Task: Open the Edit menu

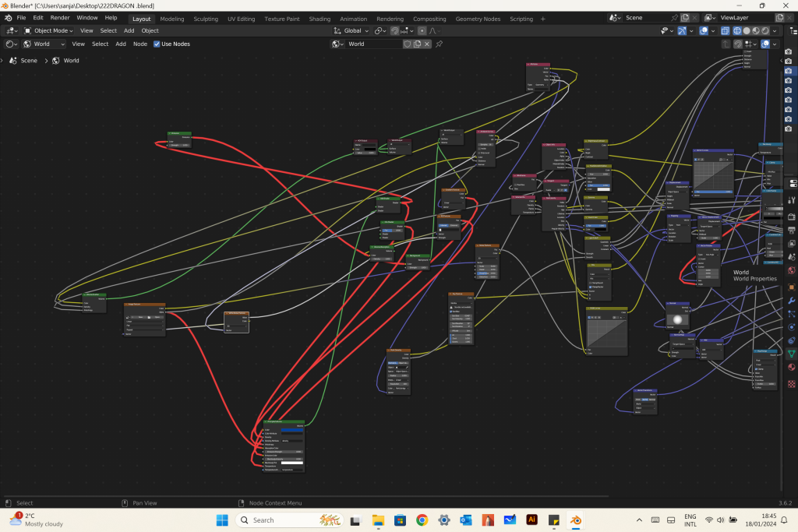Action: 38,18
